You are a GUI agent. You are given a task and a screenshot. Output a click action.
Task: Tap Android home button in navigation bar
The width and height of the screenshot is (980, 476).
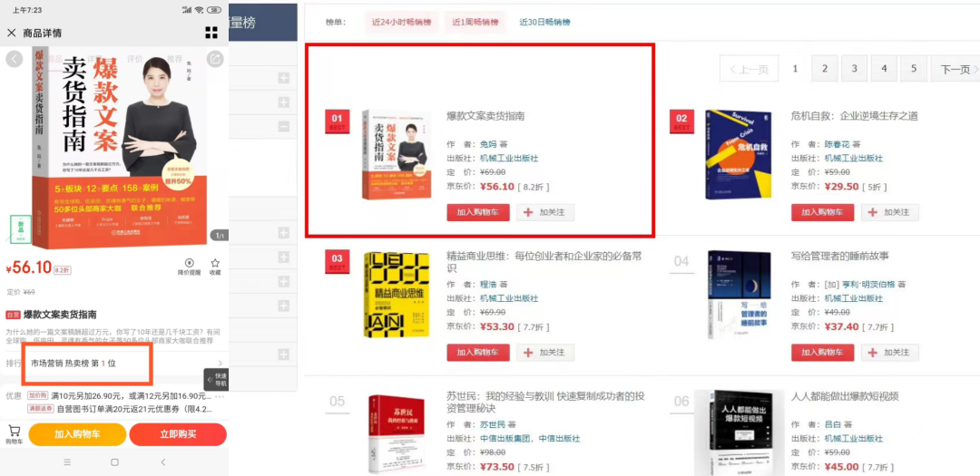pos(114,462)
